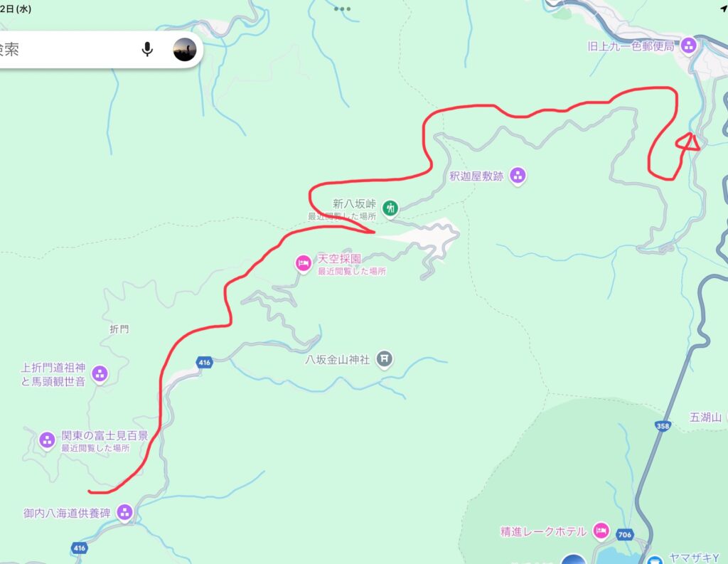The image size is (728, 564).
Task: Open the account profile picture
Action: (185, 50)
